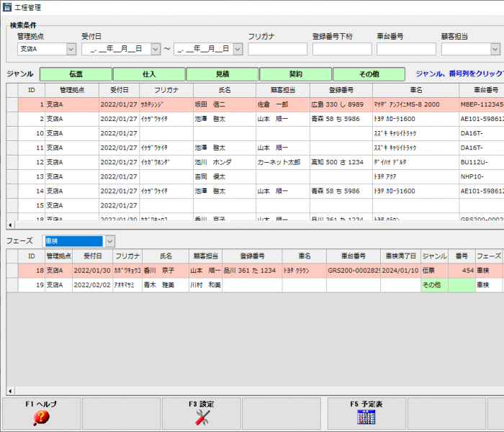
Task: Click the 見積 genre button
Action: pyautogui.click(x=222, y=74)
